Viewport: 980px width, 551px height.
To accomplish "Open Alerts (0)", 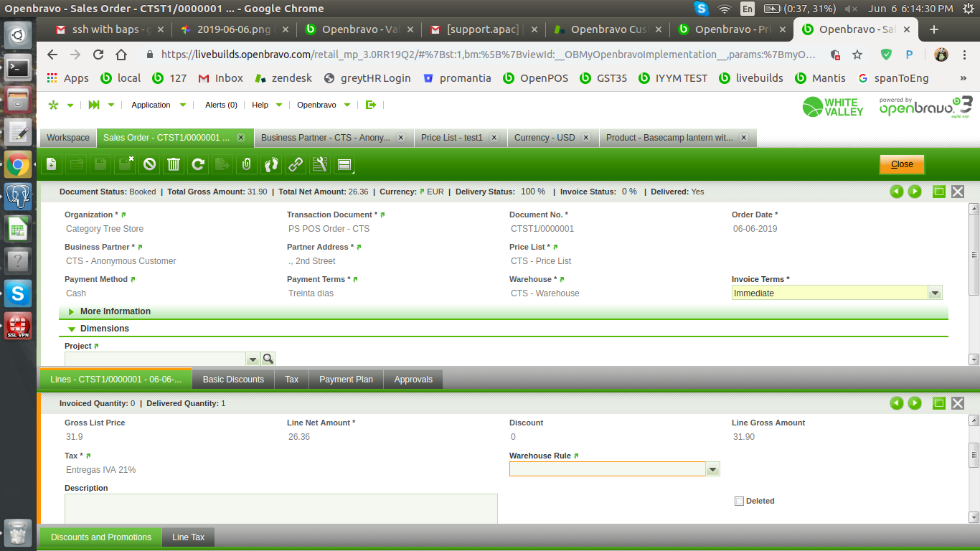I will tap(221, 105).
